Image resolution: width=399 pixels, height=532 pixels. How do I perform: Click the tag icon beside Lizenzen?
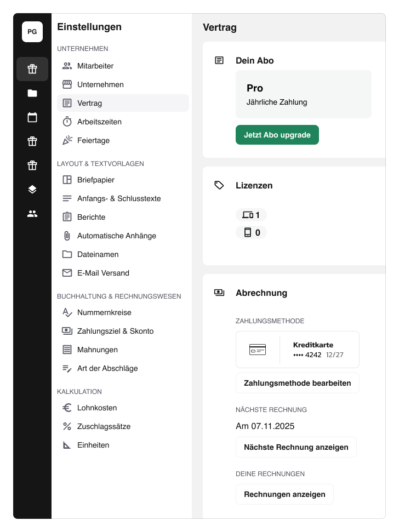(219, 185)
